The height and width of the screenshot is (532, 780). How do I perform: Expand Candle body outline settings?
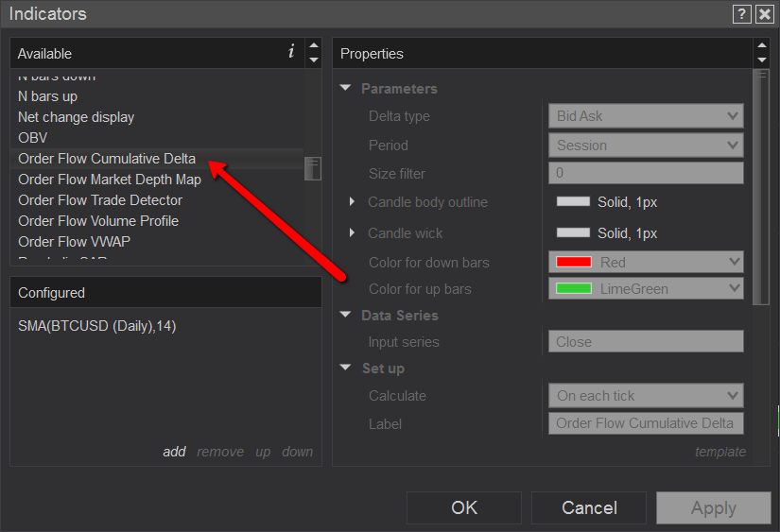(x=352, y=202)
